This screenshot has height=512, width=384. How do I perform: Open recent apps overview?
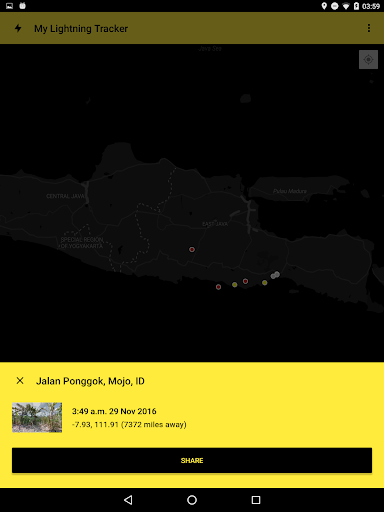256,500
